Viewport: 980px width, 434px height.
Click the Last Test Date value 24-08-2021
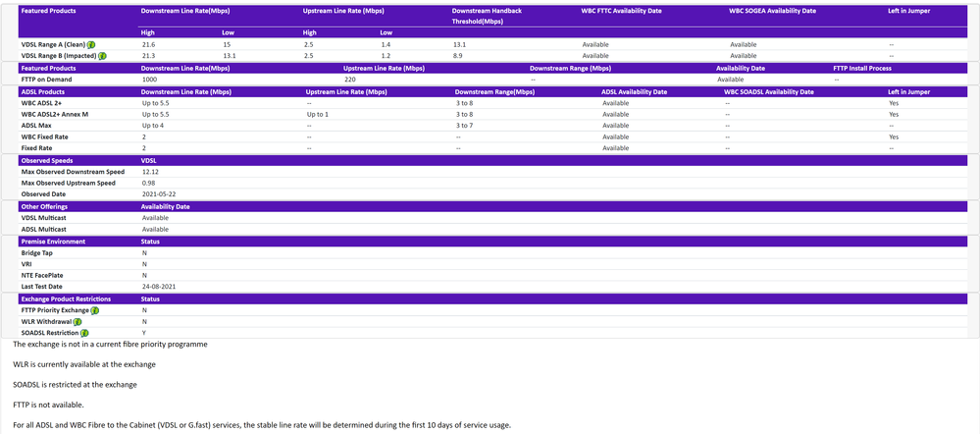point(157,287)
